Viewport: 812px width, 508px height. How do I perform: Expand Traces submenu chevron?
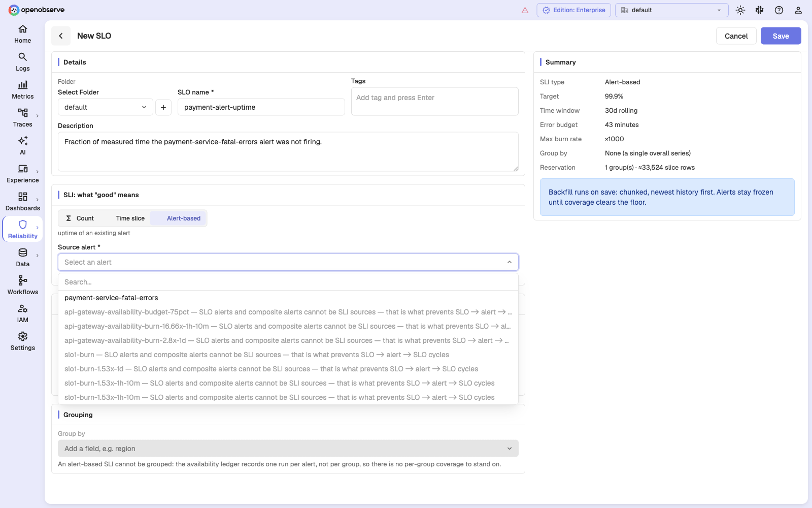[38, 116]
